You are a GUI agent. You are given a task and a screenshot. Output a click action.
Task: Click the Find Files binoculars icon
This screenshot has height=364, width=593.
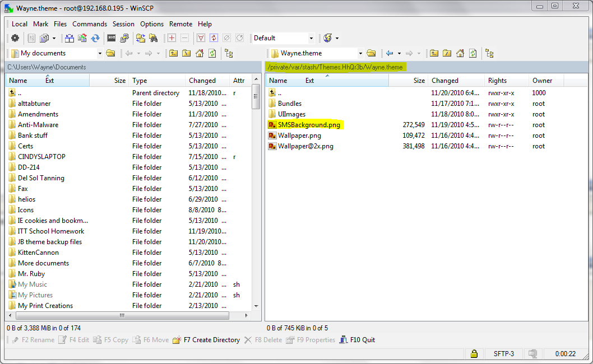[x=154, y=38]
